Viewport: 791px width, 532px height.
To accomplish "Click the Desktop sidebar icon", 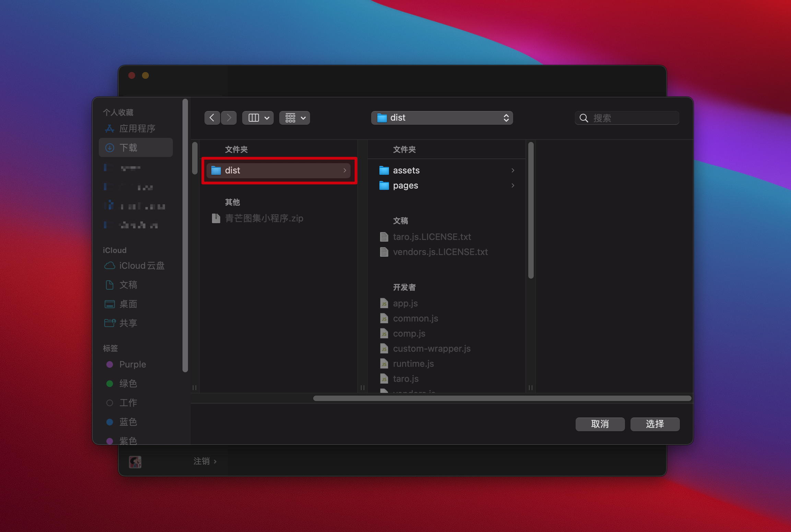I will click(109, 304).
